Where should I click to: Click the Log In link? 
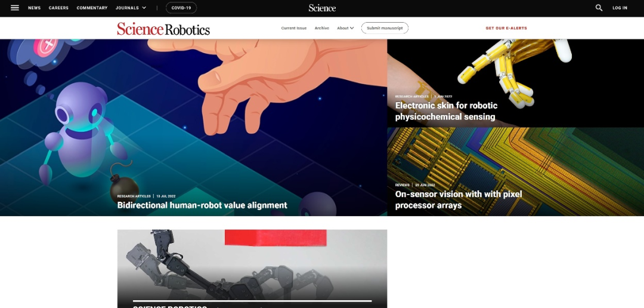coord(620,8)
